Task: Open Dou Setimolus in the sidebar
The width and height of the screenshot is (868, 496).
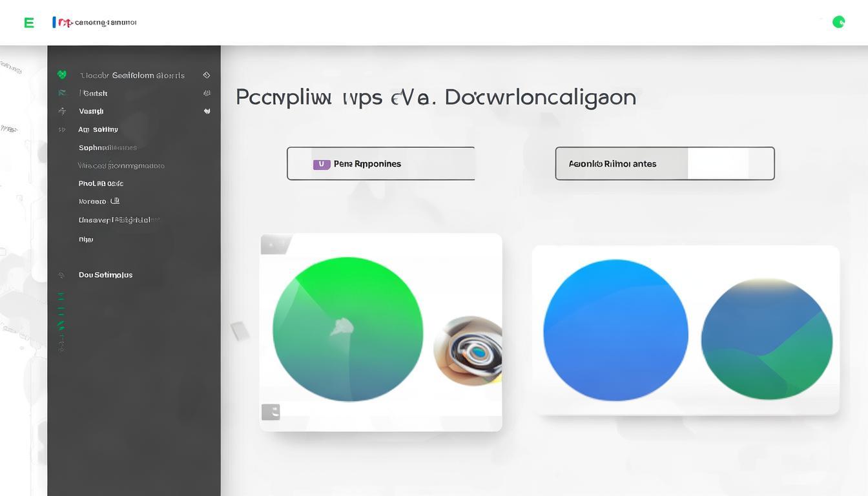Action: pos(105,275)
